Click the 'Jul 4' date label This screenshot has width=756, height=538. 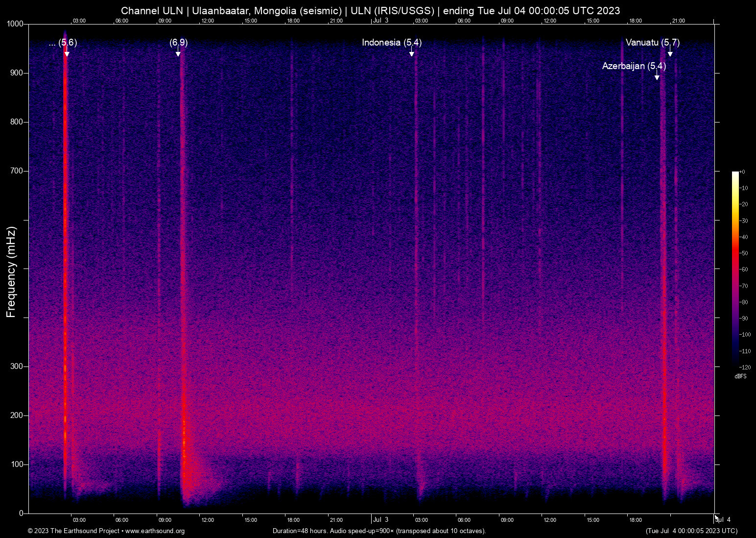pos(723,520)
